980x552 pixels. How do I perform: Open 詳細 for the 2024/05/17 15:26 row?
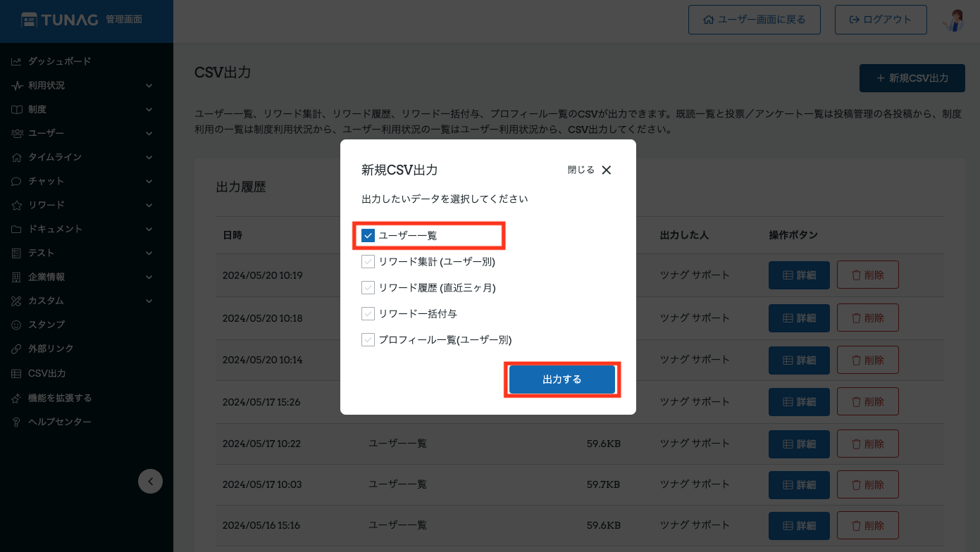coord(799,402)
